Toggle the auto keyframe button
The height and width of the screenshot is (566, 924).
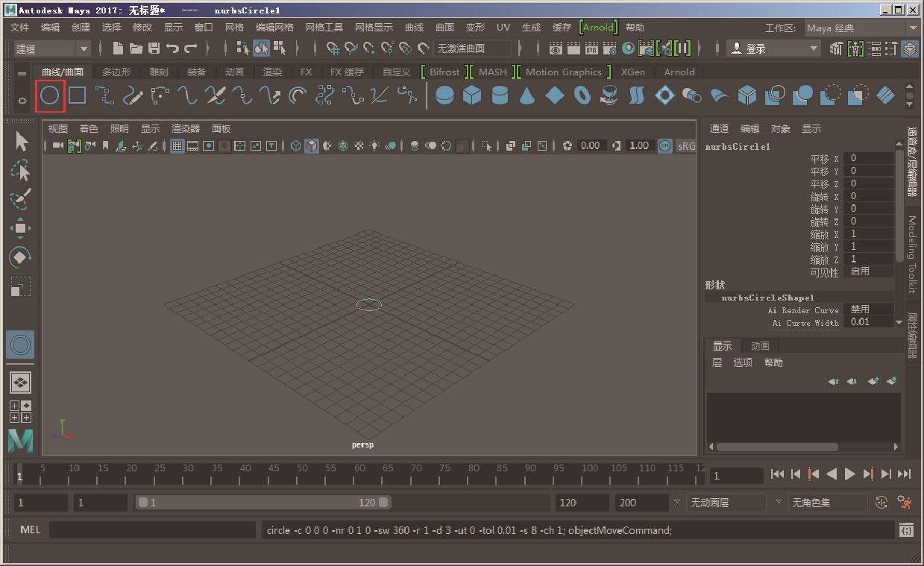pos(881,503)
